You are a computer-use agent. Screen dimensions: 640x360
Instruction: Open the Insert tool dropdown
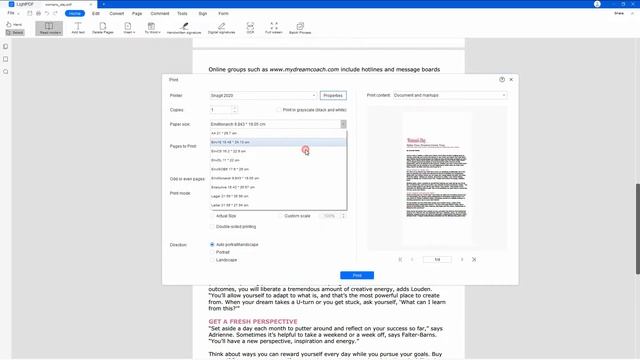129,28
